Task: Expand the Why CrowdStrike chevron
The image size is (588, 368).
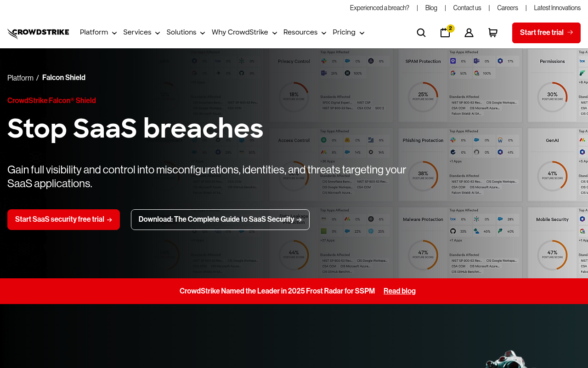Action: pos(274,33)
